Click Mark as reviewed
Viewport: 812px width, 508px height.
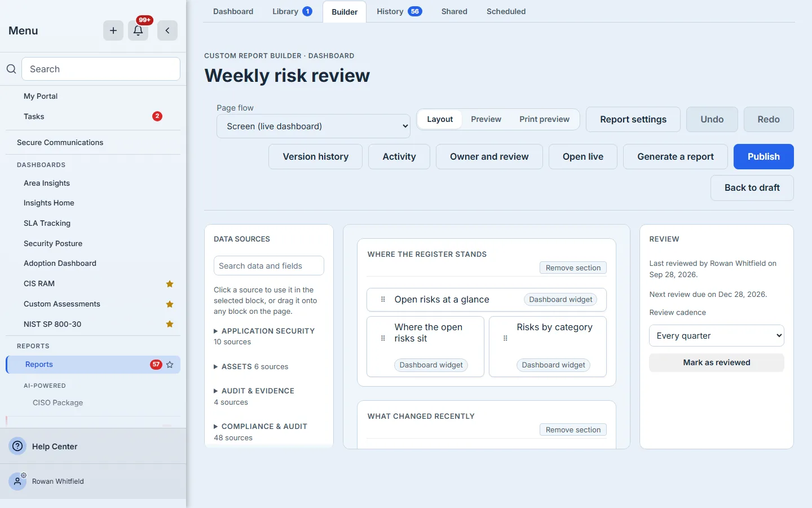pyautogui.click(x=717, y=362)
